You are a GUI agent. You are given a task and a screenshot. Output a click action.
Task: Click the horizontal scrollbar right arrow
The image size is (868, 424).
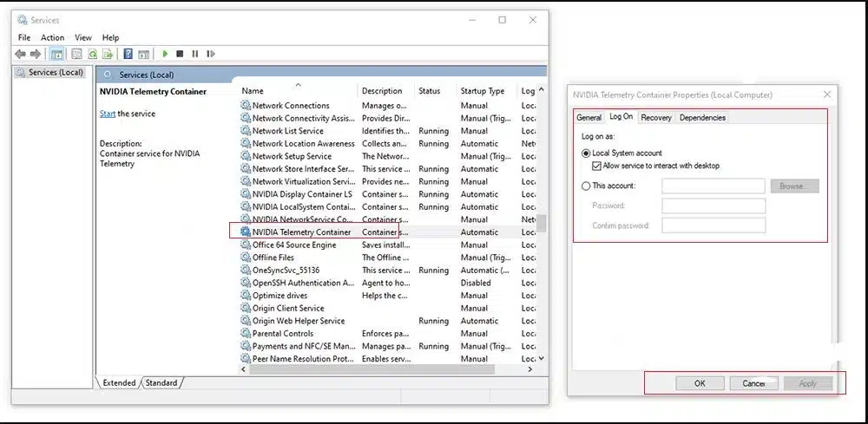[x=529, y=369]
